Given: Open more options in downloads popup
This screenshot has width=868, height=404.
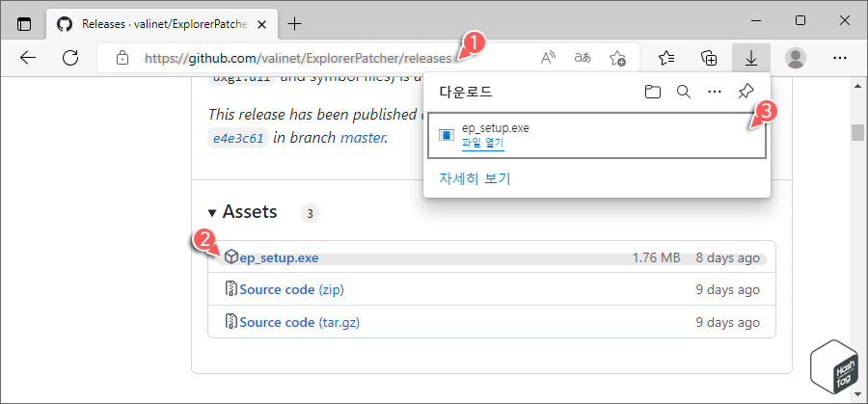Looking at the screenshot, I should click(715, 92).
